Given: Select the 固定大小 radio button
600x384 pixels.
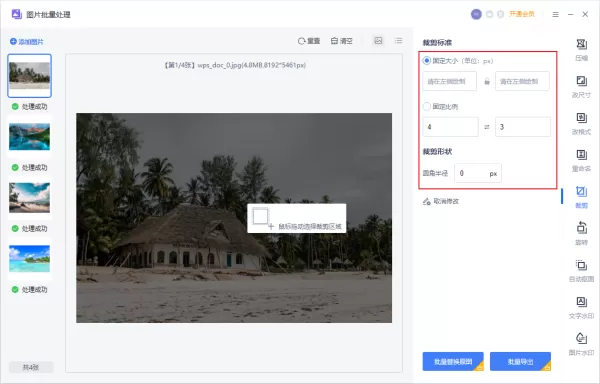Looking at the screenshot, I should (x=427, y=60).
